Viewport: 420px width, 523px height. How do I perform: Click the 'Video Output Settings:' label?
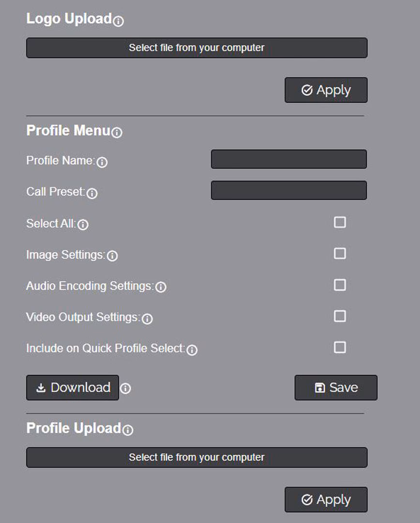click(x=83, y=317)
